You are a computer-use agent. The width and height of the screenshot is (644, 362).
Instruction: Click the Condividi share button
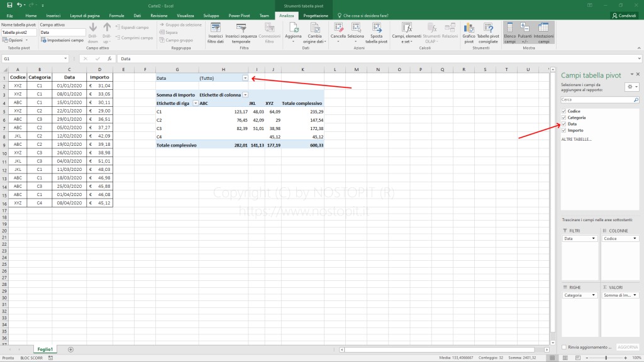[x=624, y=16]
